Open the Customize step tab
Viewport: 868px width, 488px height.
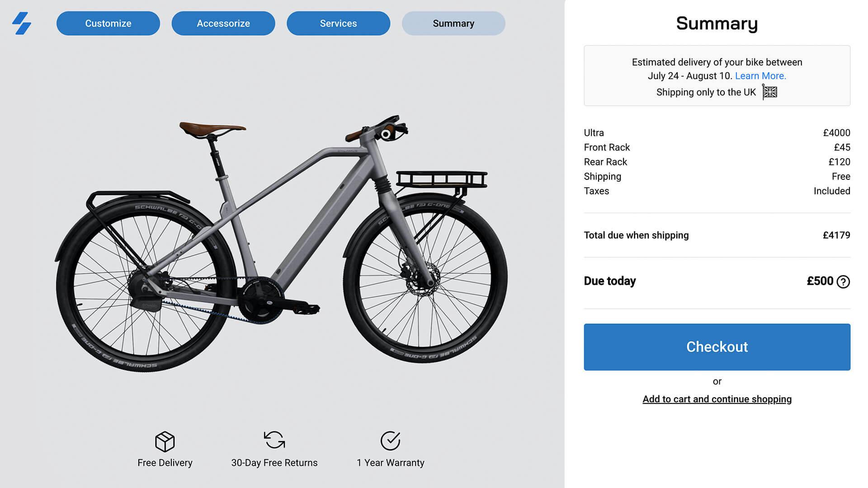(108, 23)
